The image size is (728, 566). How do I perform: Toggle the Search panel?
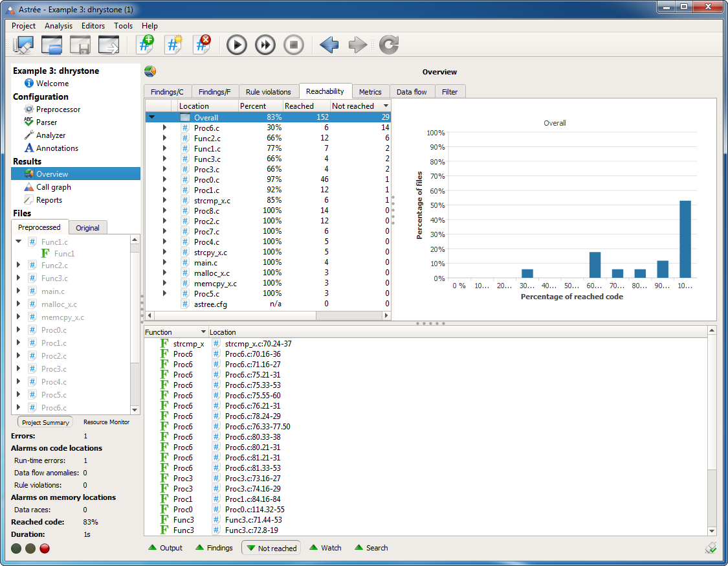371,548
